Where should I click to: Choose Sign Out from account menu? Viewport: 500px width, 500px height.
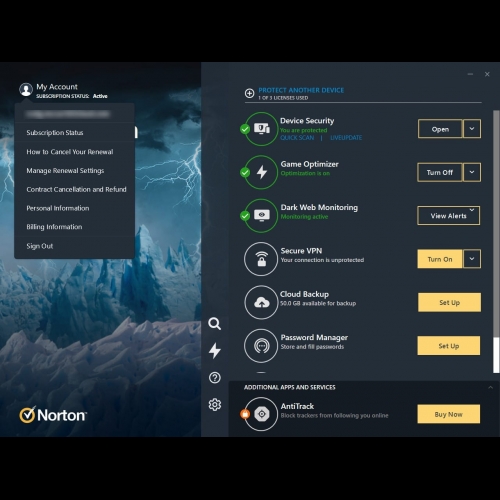coord(40,246)
